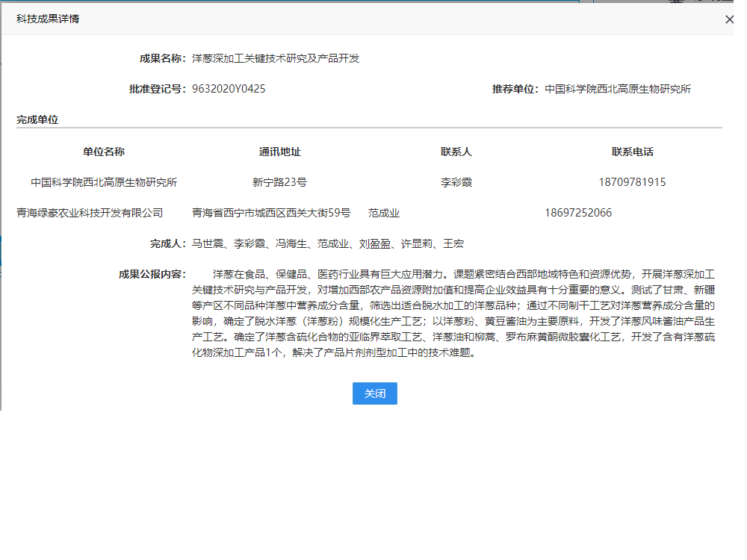The height and width of the screenshot is (560, 747).
Task: Click the 科技成果详情 dialog title
Action: (x=48, y=19)
